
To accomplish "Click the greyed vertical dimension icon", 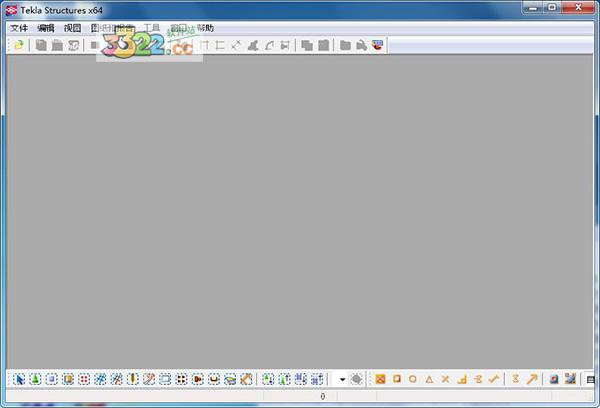I will tap(220, 45).
